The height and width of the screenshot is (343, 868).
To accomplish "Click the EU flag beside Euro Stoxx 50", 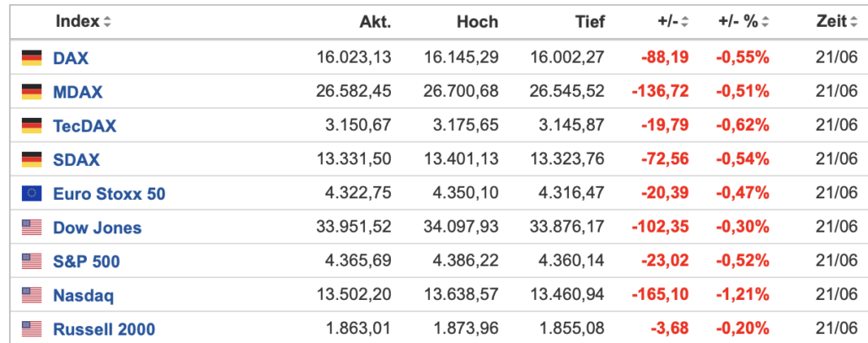I will click(x=31, y=193).
